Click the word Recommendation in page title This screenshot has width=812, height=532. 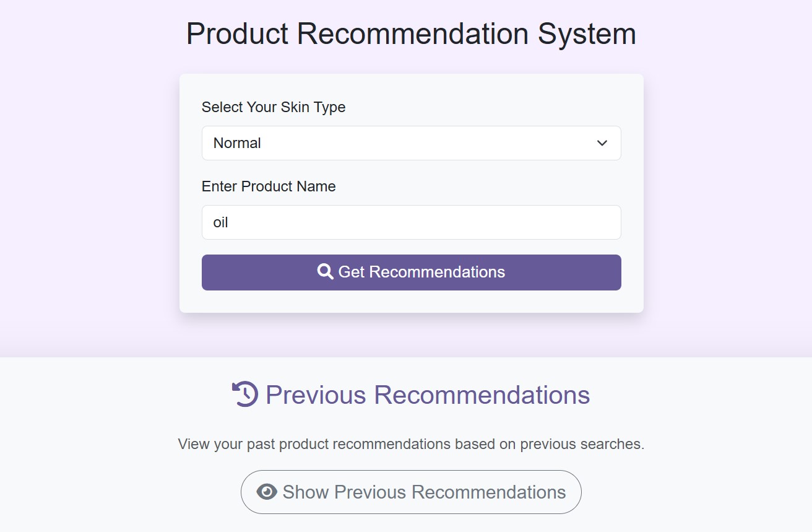click(413, 33)
